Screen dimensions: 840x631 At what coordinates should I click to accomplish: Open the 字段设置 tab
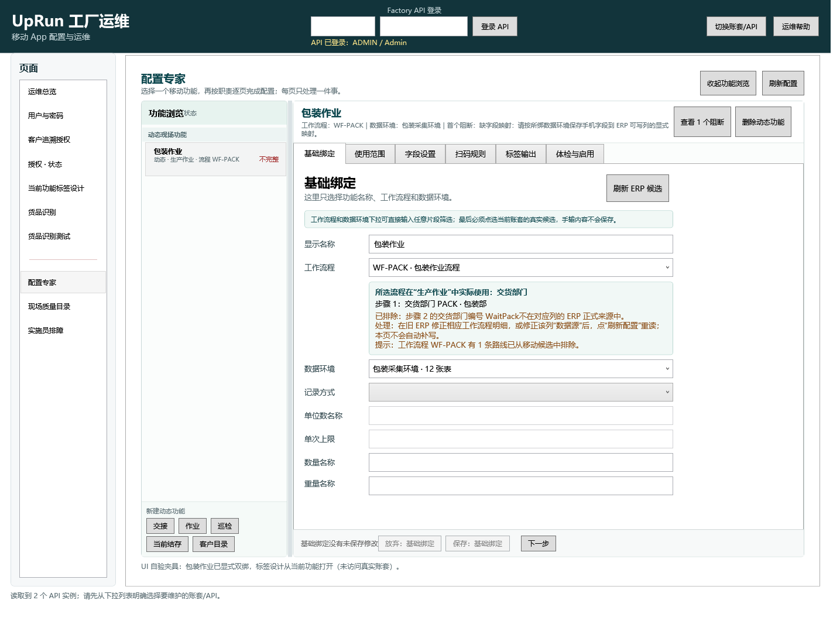pyautogui.click(x=420, y=154)
